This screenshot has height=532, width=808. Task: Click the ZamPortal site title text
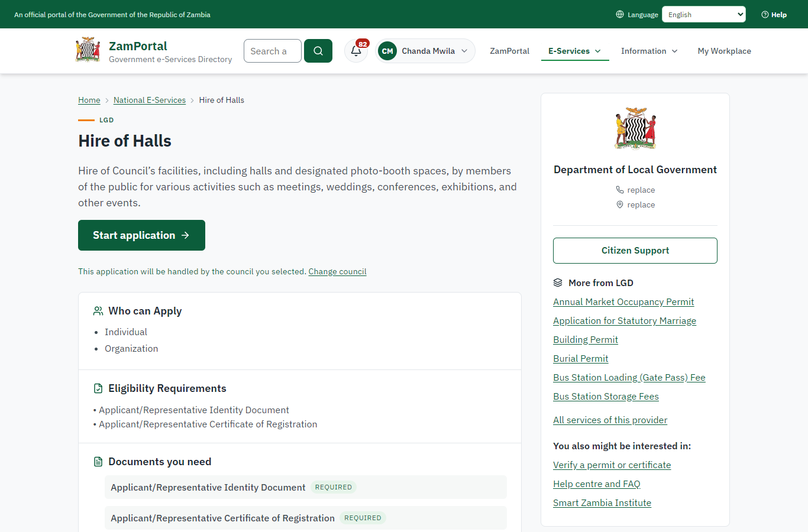coord(138,46)
